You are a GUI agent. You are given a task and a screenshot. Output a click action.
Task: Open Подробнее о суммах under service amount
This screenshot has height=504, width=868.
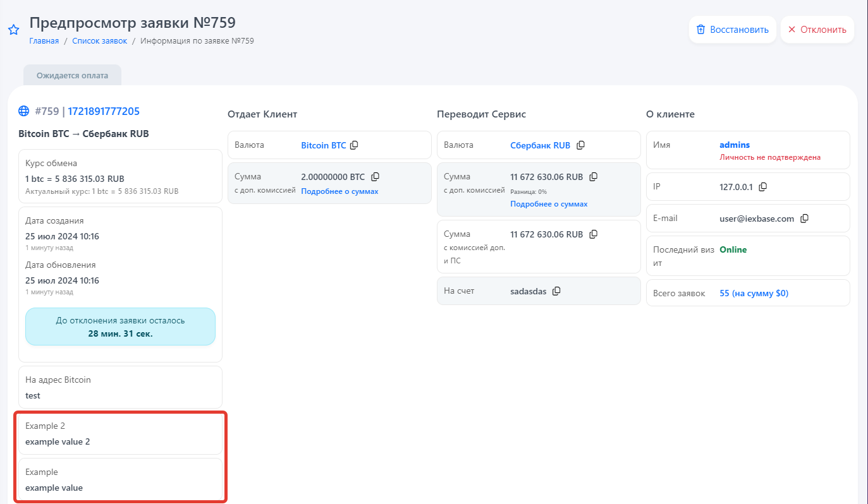(549, 204)
